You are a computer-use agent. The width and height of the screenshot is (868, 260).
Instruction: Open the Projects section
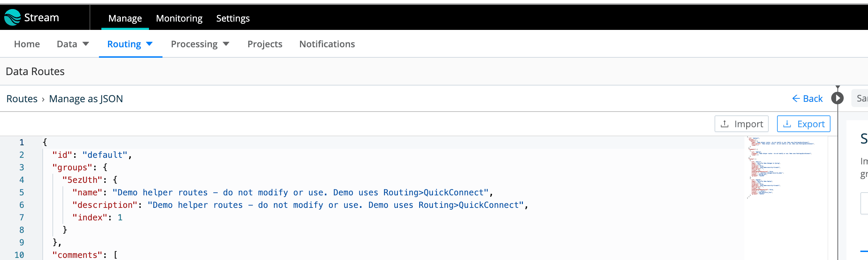(265, 44)
